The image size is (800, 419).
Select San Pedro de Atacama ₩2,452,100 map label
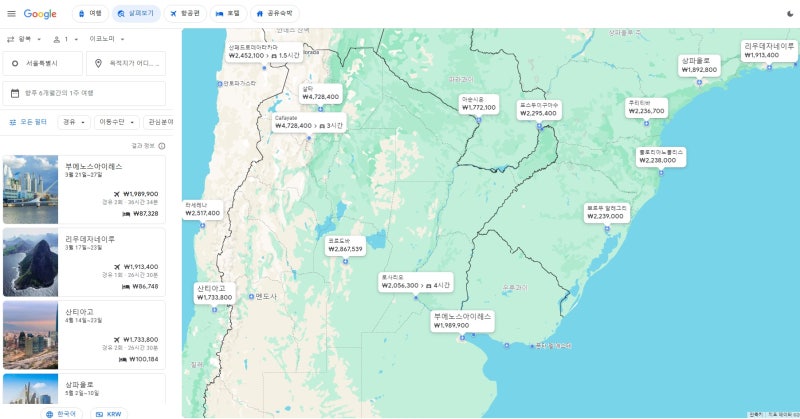click(264, 52)
